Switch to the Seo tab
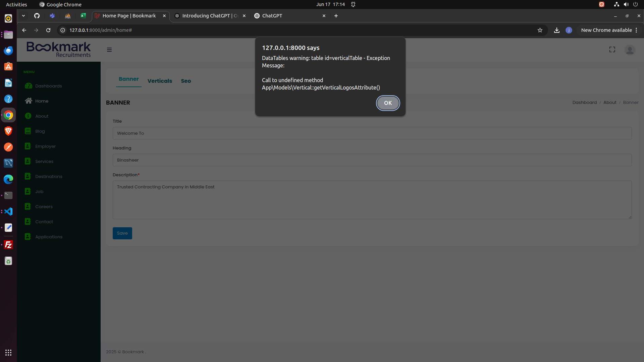This screenshot has height=362, width=644. point(186,81)
